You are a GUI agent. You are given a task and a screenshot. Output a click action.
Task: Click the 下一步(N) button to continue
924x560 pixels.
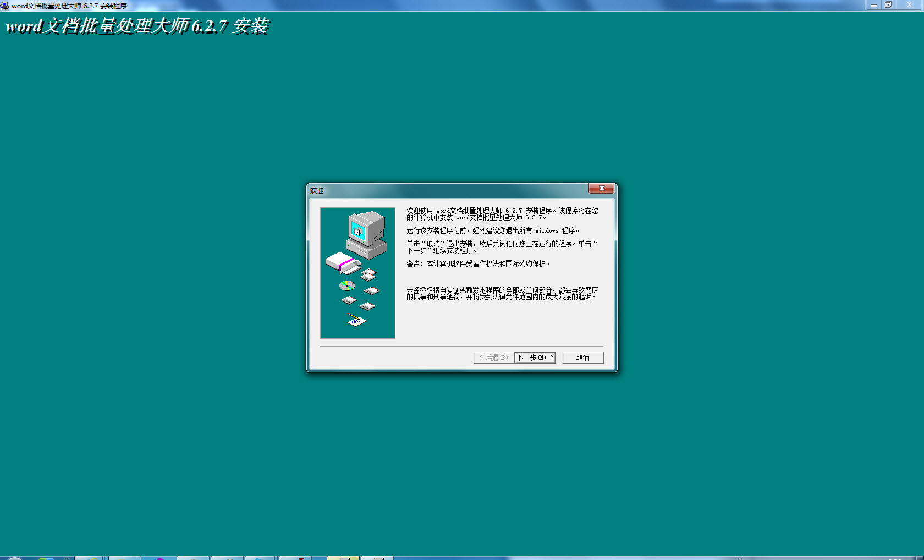(535, 358)
